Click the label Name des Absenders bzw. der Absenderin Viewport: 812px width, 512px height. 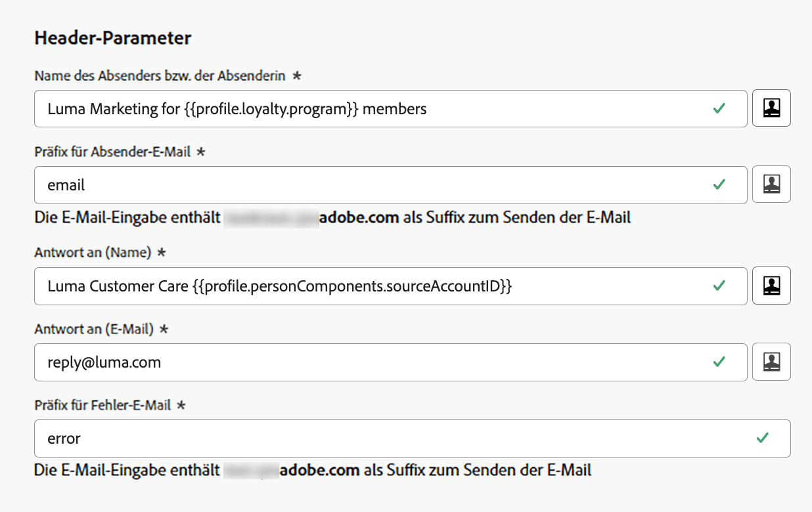point(160,76)
